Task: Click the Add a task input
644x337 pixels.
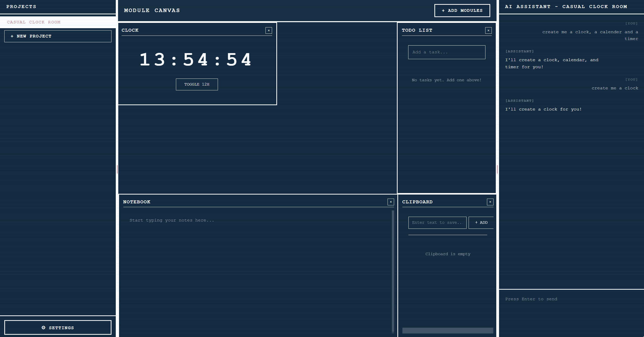Action: 446,52
